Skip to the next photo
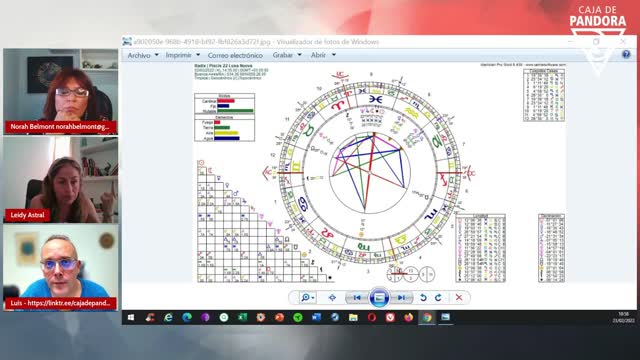Image resolution: width=640 pixels, height=360 pixels. 402,298
